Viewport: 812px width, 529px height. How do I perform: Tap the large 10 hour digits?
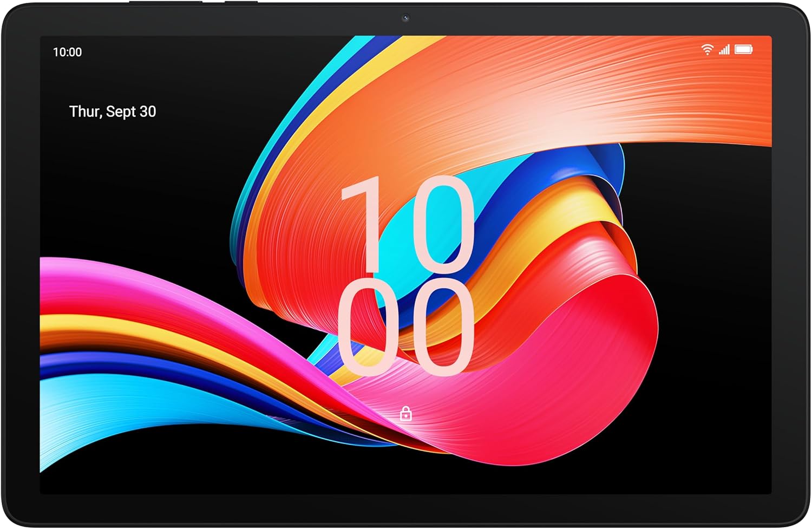(x=408, y=224)
